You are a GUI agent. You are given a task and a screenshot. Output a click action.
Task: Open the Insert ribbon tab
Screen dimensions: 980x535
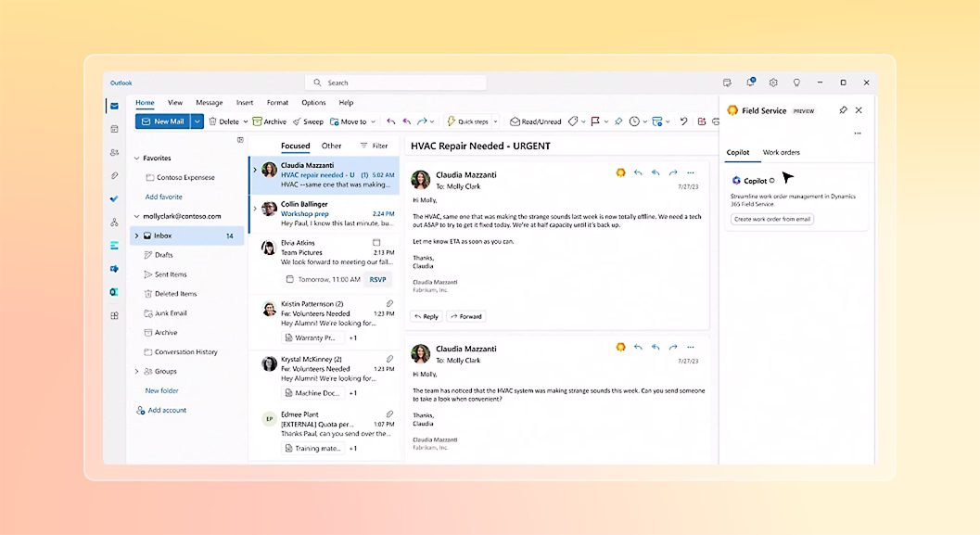[x=245, y=103]
